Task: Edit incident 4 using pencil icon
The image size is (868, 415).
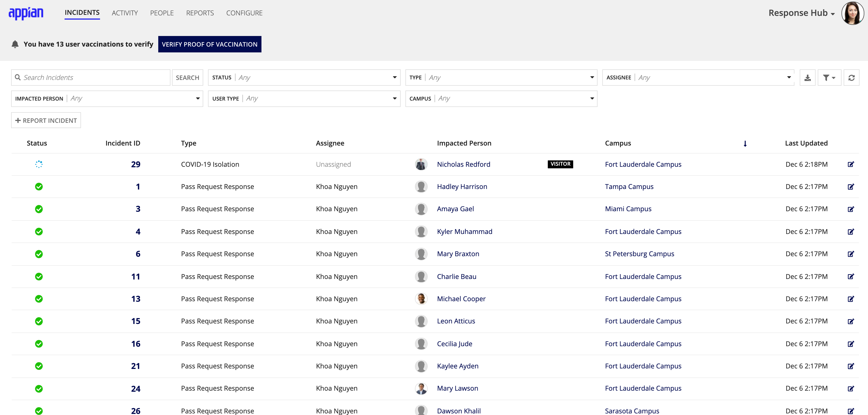Action: click(851, 232)
